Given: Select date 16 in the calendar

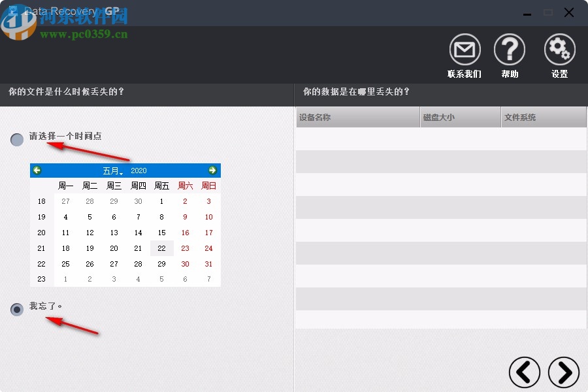Looking at the screenshot, I should [x=185, y=233].
